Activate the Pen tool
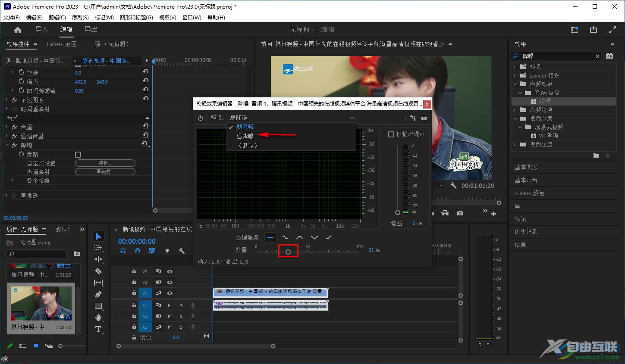 [98, 294]
